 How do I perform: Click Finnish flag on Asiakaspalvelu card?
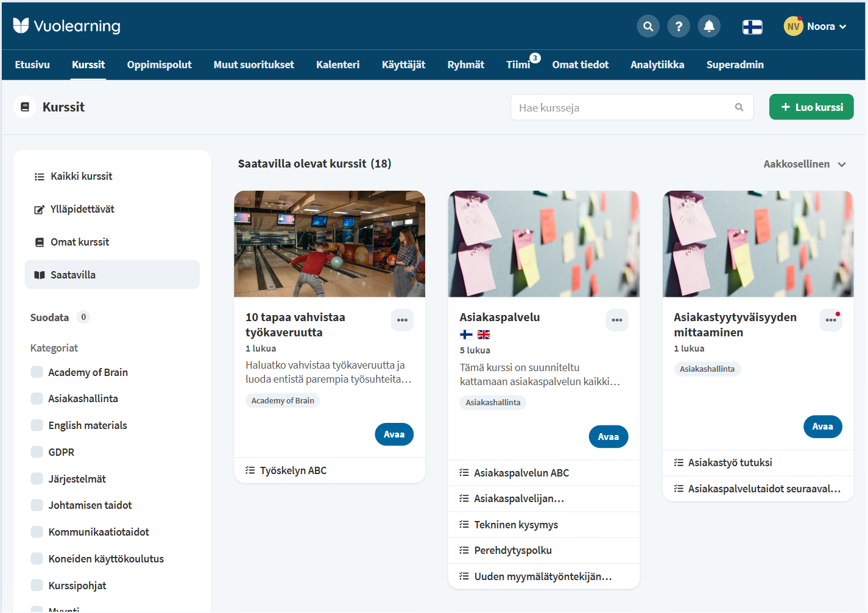[466, 335]
